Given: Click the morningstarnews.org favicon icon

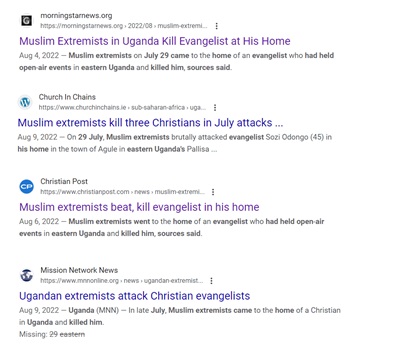Looking at the screenshot, I should [27, 20].
